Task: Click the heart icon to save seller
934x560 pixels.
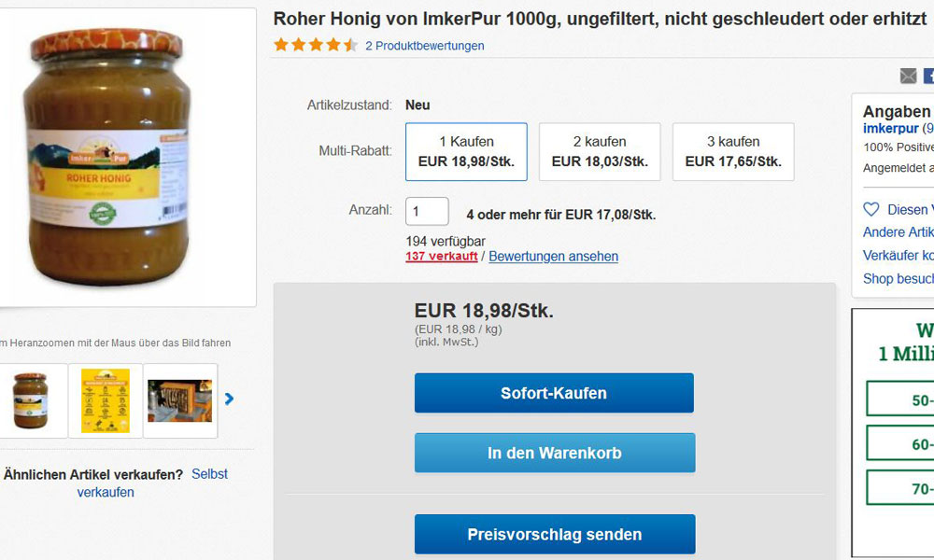Action: tap(870, 209)
